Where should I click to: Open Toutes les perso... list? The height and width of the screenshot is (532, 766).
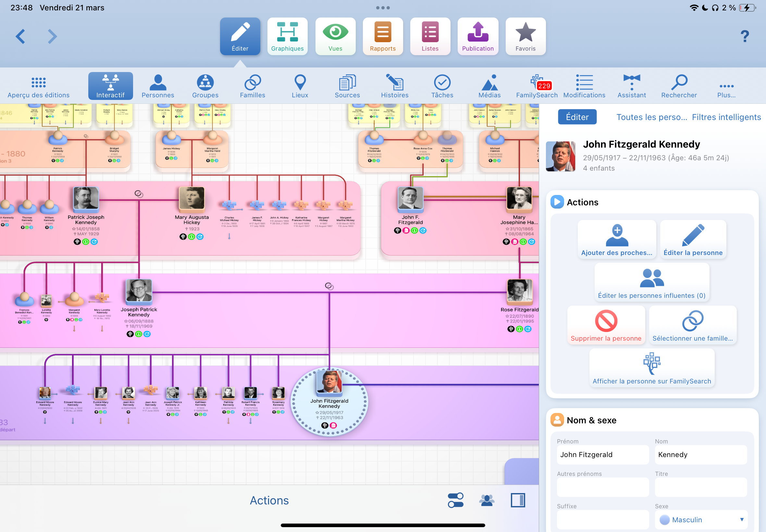pos(652,117)
